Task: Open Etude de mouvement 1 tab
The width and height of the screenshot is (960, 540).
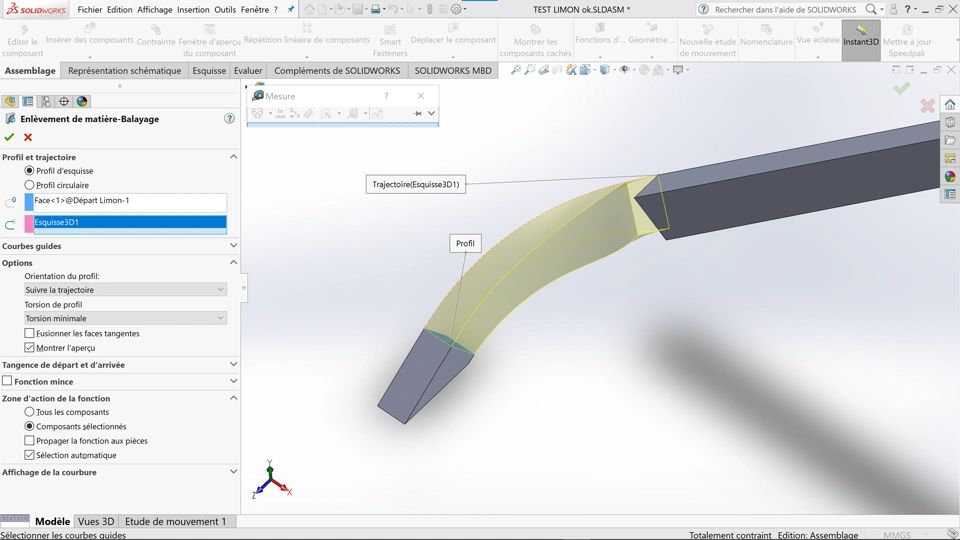Action: 175,521
